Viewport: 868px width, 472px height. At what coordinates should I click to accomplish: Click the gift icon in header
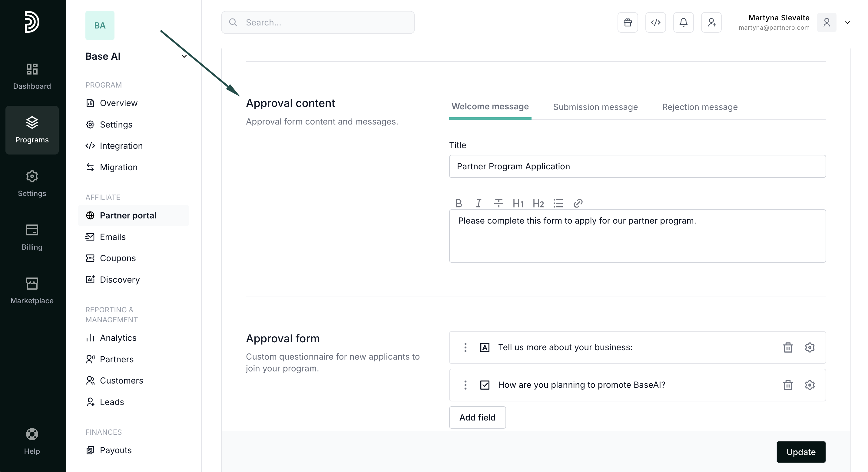click(628, 23)
